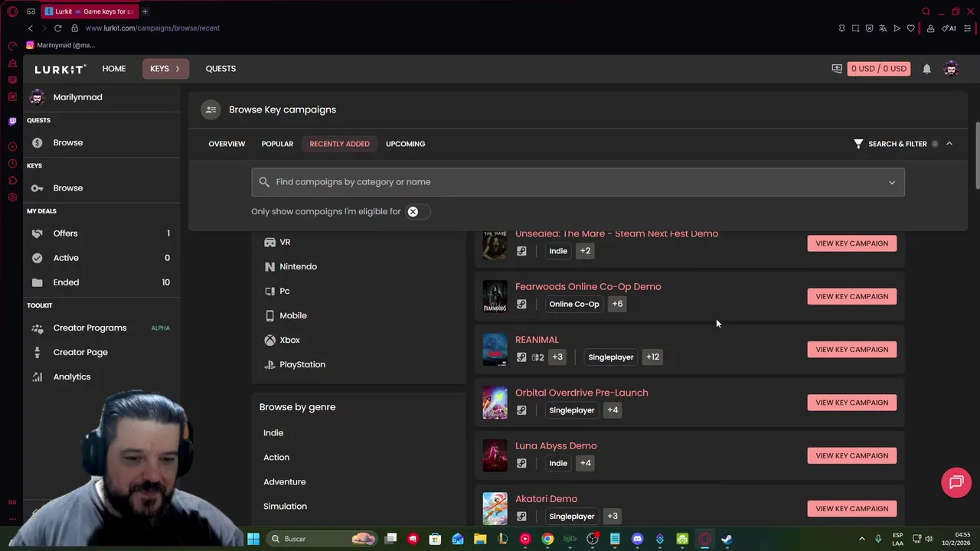Show hidden system tray icons
The height and width of the screenshot is (551, 980).
click(861, 539)
